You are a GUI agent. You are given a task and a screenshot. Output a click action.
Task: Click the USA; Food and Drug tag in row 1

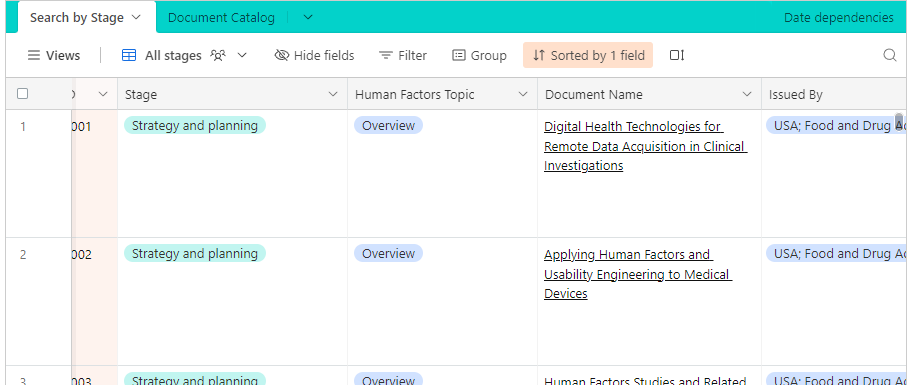point(836,126)
